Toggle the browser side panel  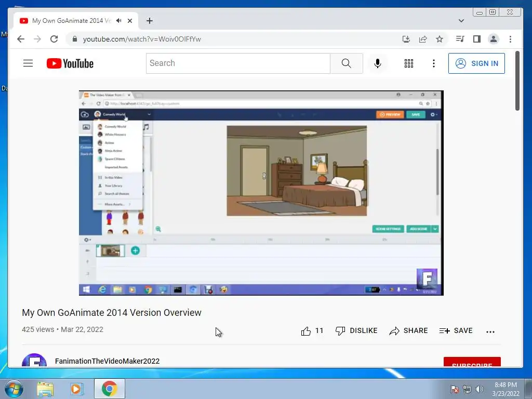click(x=477, y=39)
